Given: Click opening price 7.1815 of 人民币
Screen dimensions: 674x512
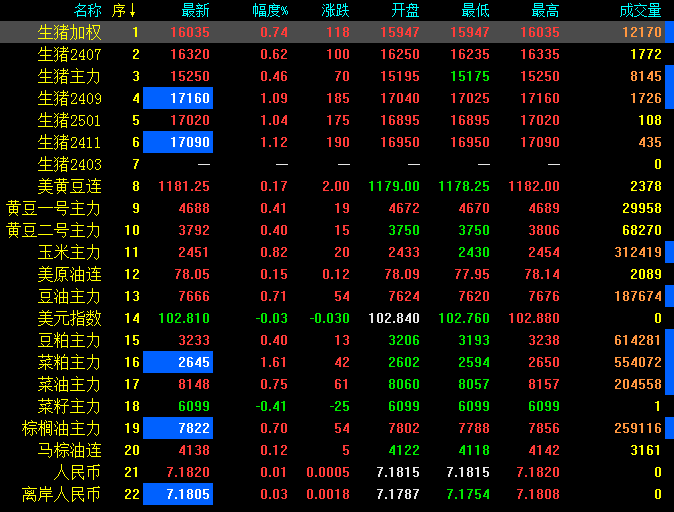Looking at the screenshot, I should pyautogui.click(x=398, y=472).
